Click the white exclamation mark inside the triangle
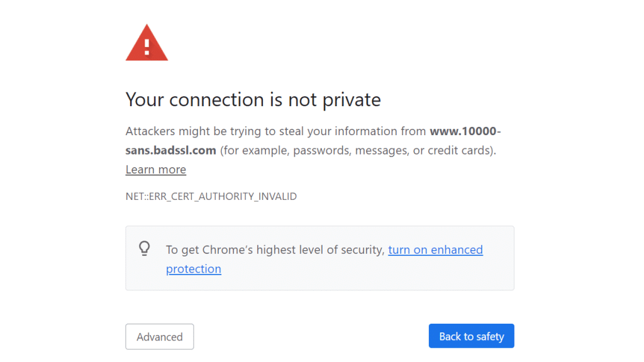The image size is (644, 362). click(147, 45)
